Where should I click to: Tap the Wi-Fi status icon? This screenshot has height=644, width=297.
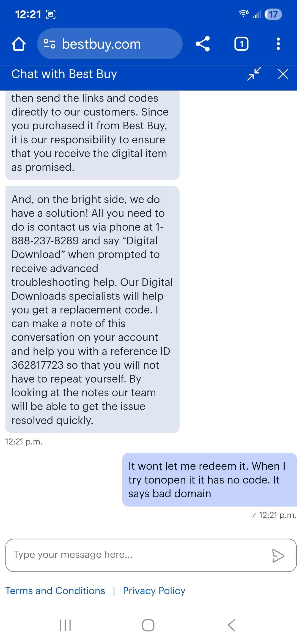pos(243,14)
